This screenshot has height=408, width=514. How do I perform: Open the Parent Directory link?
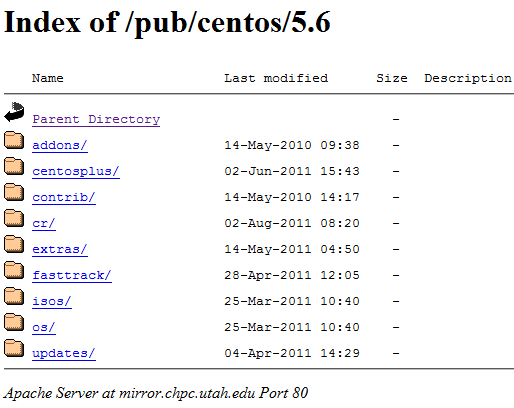click(96, 119)
